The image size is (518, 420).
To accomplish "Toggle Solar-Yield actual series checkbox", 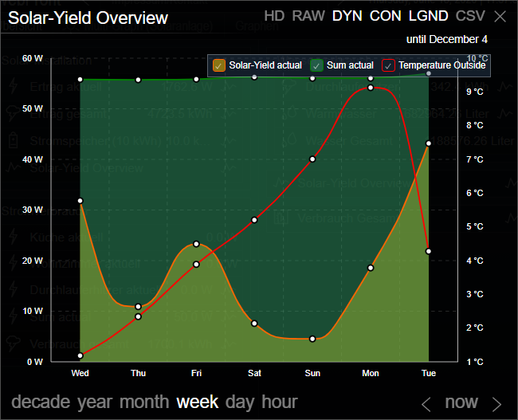I will click(x=220, y=65).
